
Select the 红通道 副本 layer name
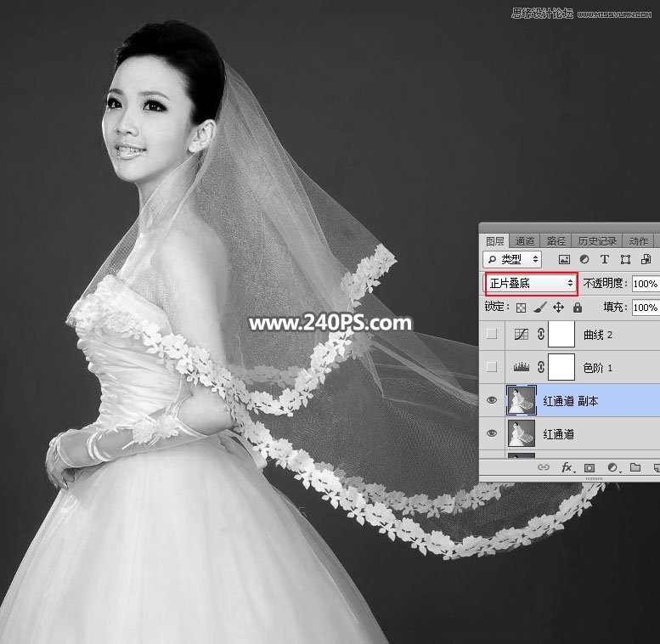click(x=570, y=401)
